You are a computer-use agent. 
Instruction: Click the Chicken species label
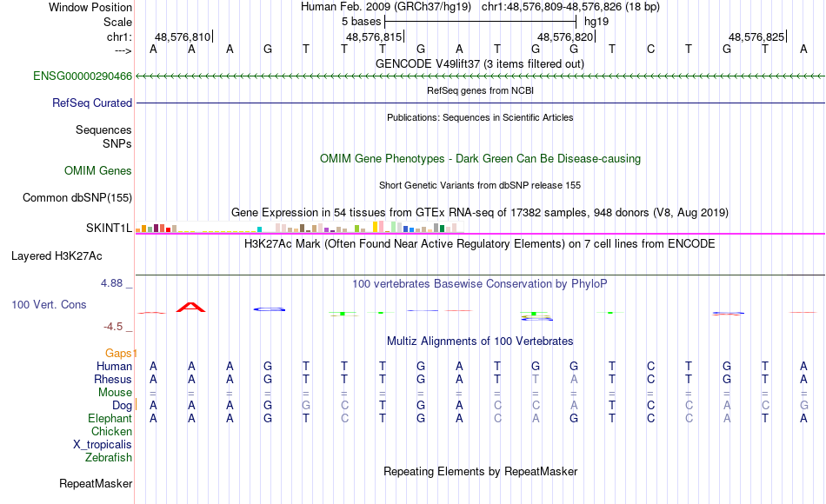coord(111,431)
